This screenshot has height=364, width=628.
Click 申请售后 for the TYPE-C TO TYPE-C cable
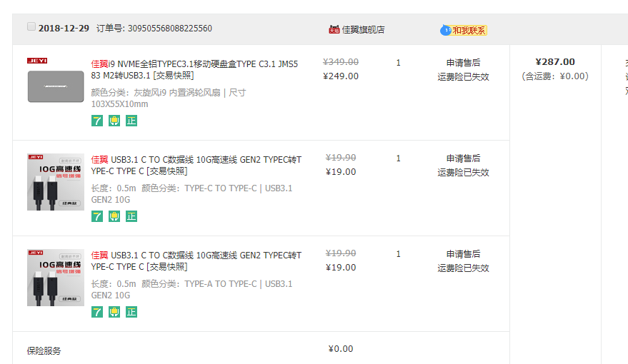coord(464,158)
